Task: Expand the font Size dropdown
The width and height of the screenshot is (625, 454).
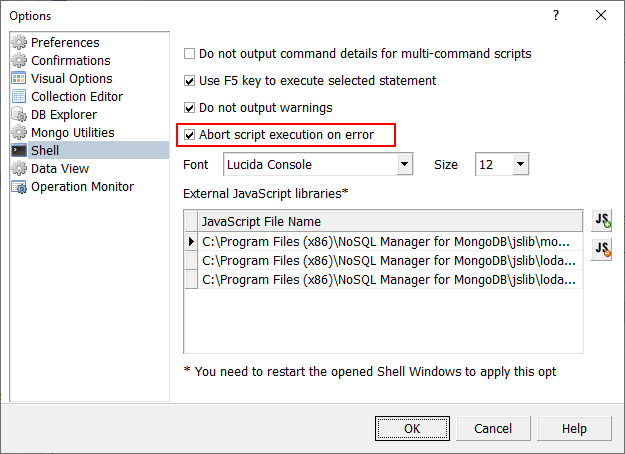Action: [520, 164]
